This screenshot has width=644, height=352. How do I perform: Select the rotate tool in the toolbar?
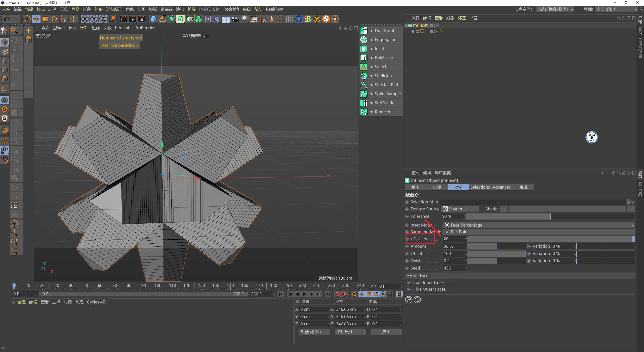54,19
